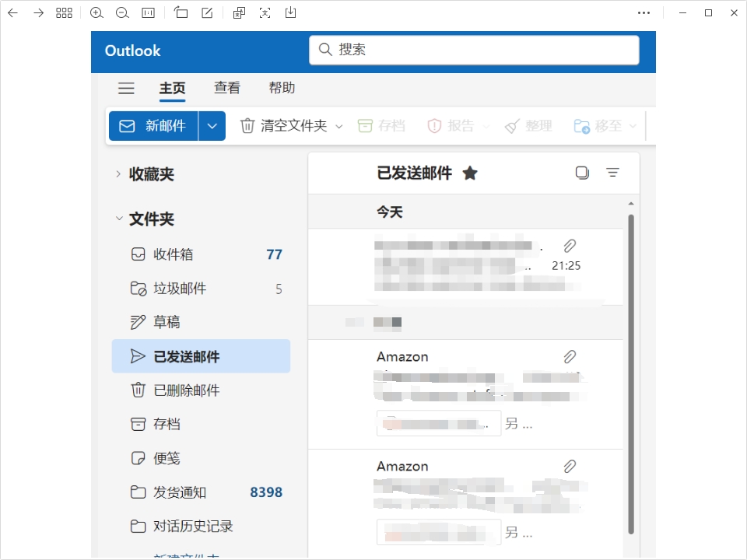
Task: Open the first Amazon email's attachment chip
Action: 439,423
